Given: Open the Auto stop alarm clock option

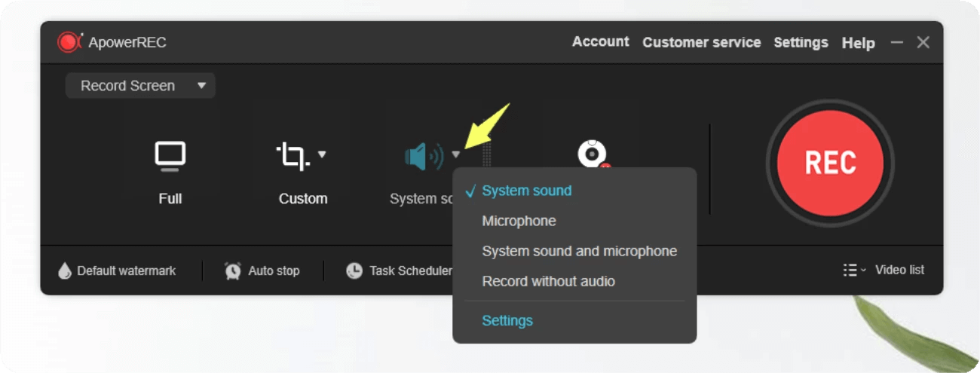Looking at the screenshot, I should click(233, 271).
